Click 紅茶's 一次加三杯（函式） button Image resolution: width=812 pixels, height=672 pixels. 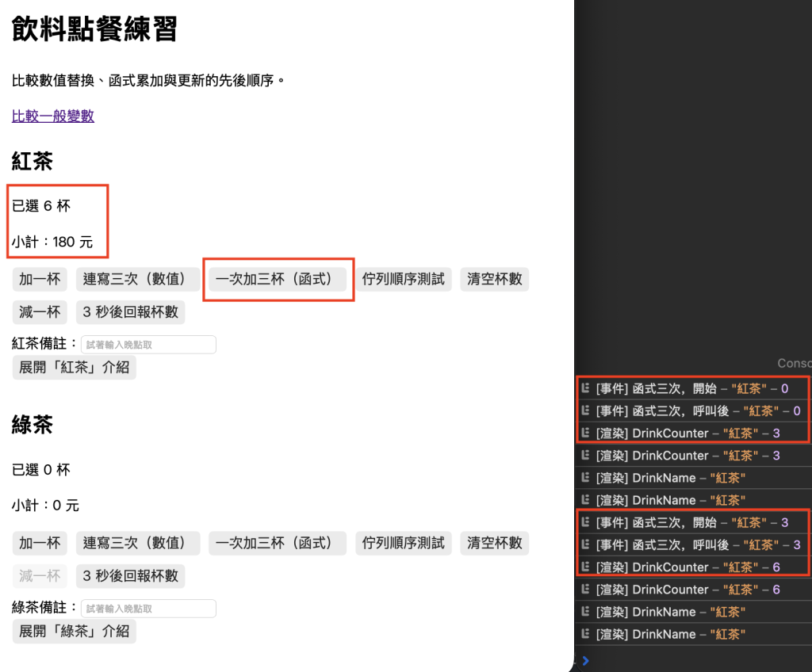click(x=278, y=280)
